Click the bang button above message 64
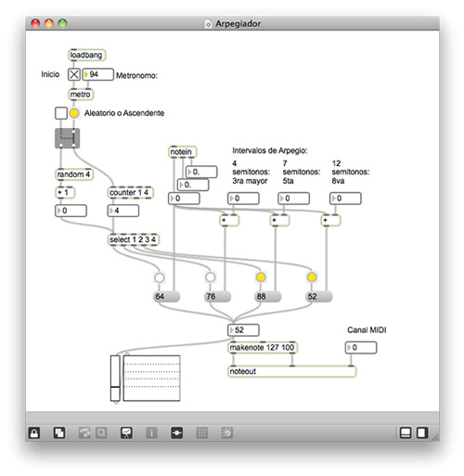464x476 pixels. pyautogui.click(x=160, y=277)
